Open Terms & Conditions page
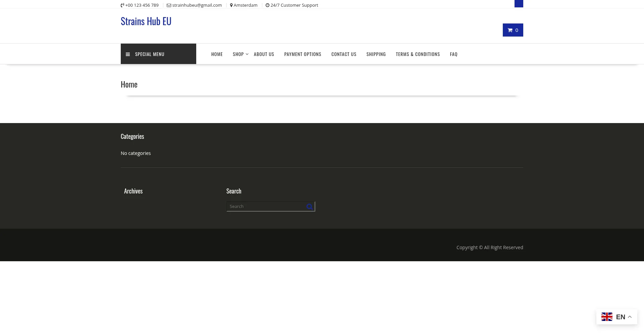The width and height of the screenshot is (644, 333). [418, 54]
